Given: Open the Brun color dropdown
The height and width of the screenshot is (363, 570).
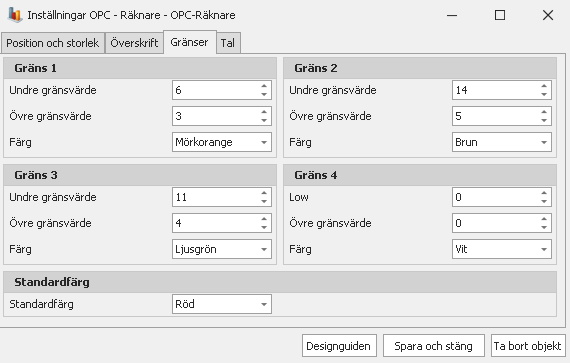Looking at the screenshot, I should pyautogui.click(x=502, y=142).
